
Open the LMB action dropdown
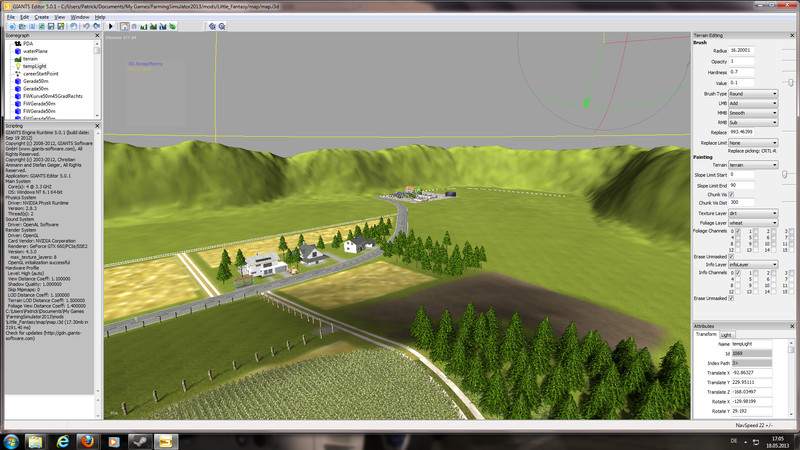(x=753, y=103)
